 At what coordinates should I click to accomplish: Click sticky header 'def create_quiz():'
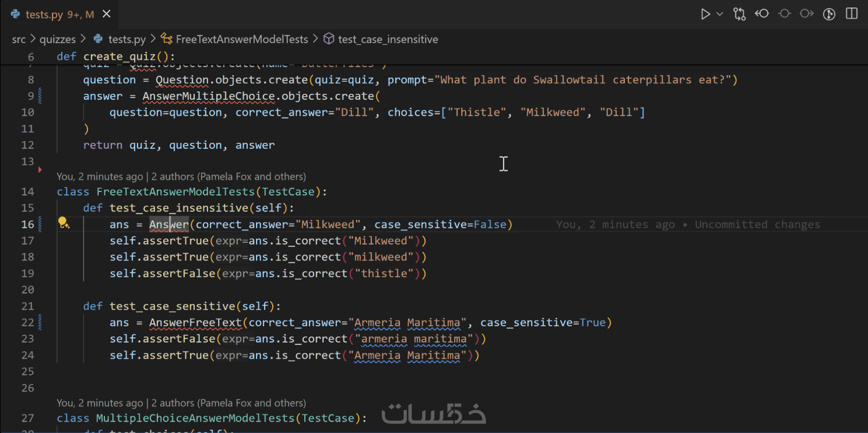pos(116,57)
